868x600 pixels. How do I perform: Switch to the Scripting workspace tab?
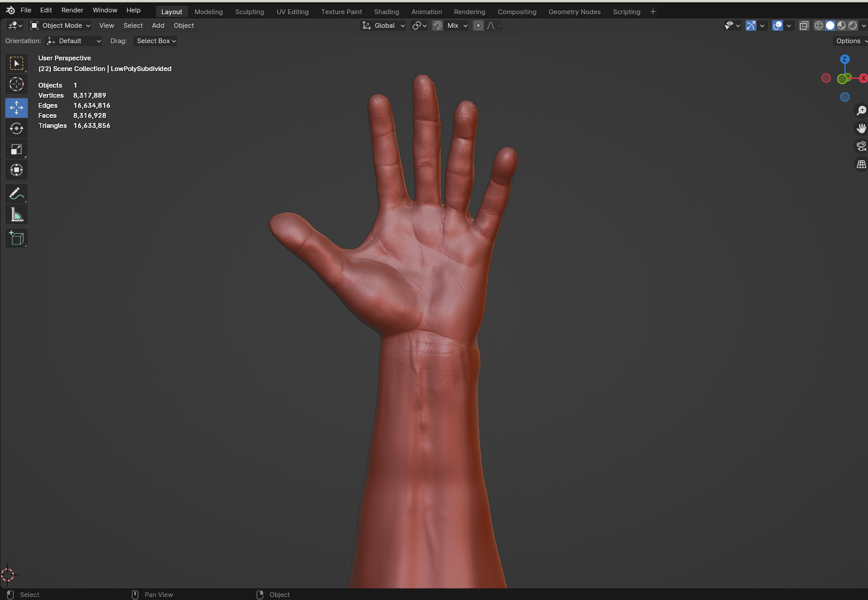(x=626, y=12)
